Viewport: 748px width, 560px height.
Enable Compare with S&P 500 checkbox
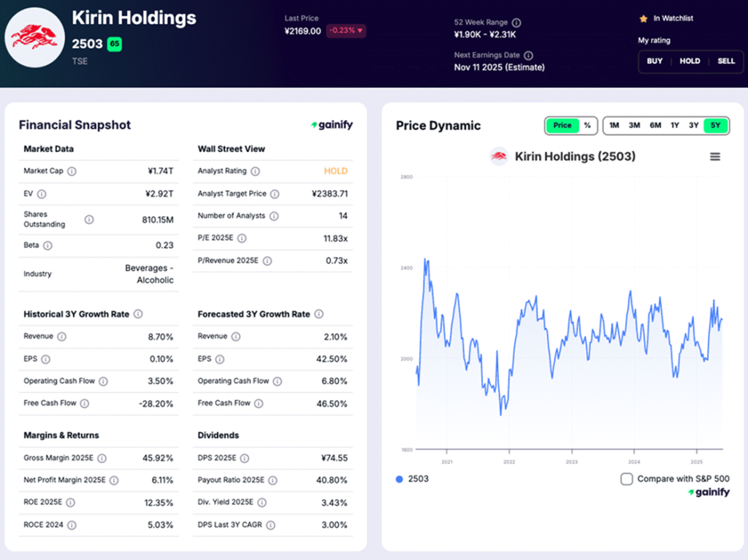[x=626, y=479]
